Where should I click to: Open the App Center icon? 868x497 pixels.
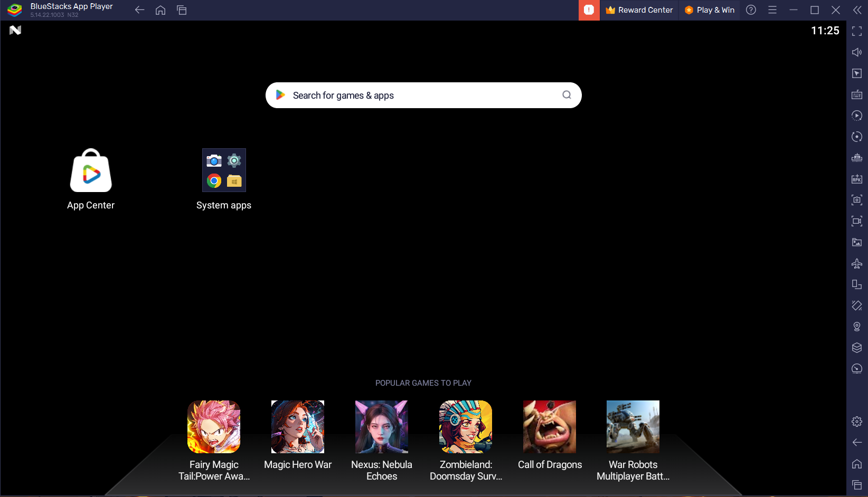pos(91,170)
